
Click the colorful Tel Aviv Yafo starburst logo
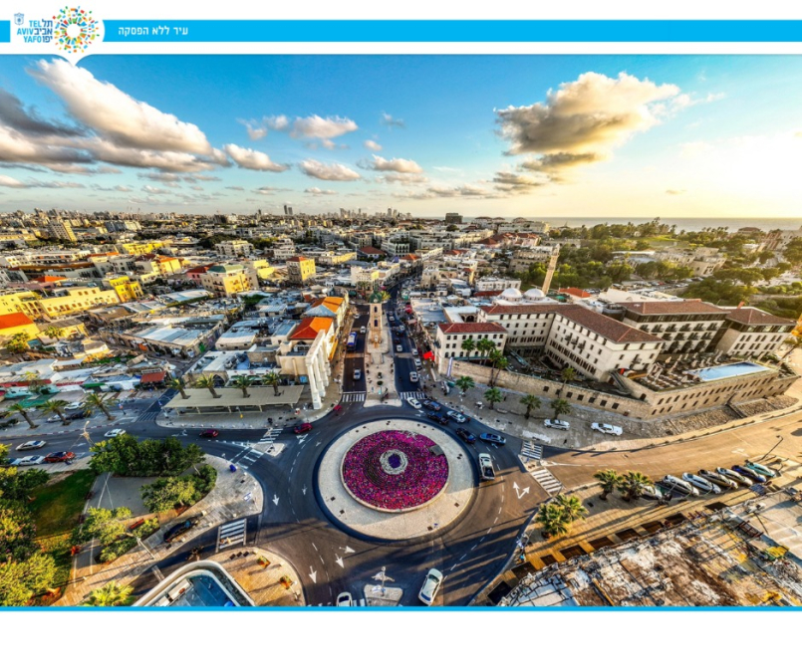tap(76, 29)
